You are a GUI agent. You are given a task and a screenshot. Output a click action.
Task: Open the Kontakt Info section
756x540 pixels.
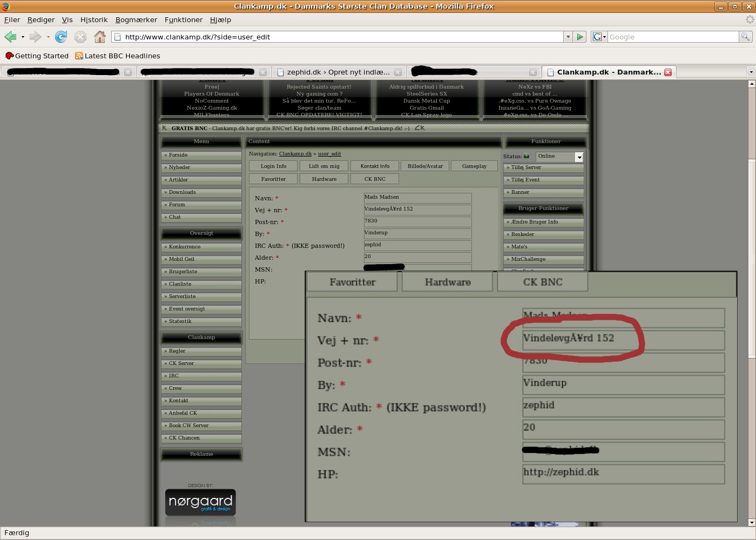[375, 166]
